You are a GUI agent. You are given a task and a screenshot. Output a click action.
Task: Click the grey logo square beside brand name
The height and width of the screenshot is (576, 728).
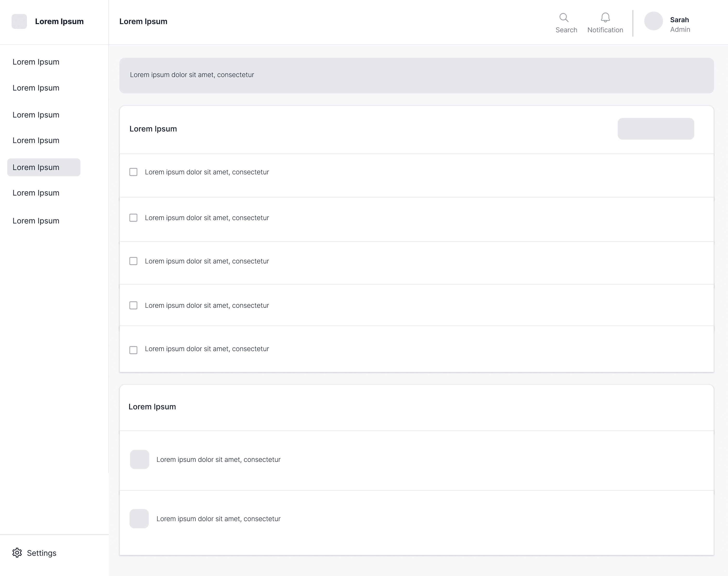[x=19, y=21]
